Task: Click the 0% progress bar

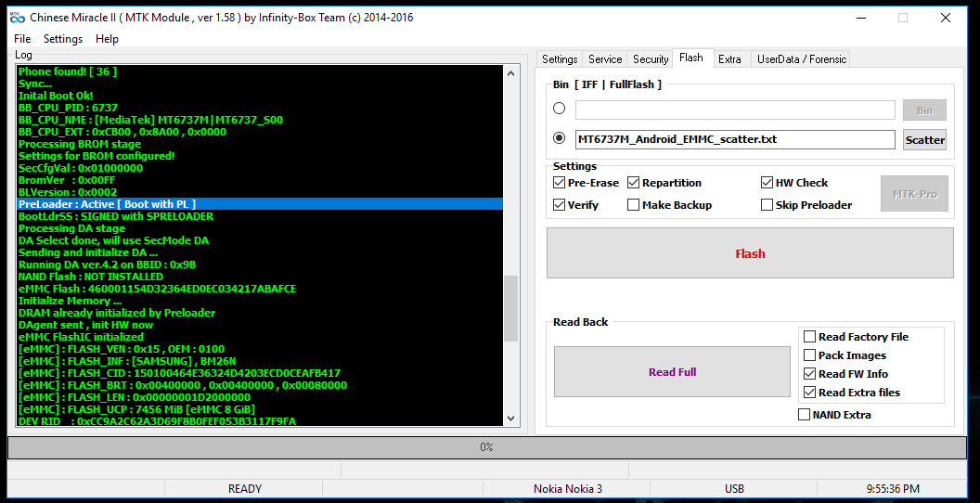Action: click(487, 447)
